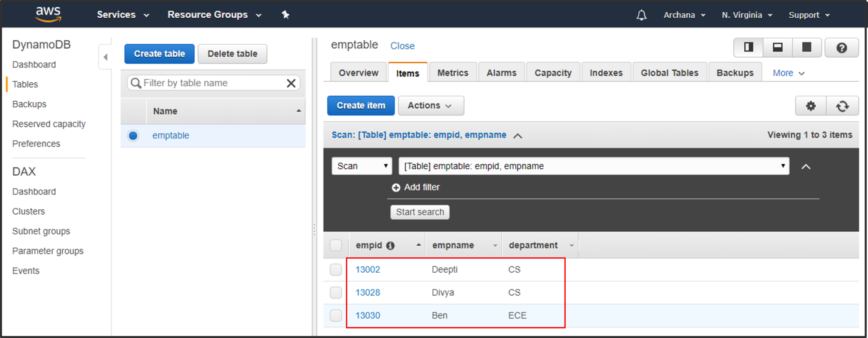Image resolution: width=868 pixels, height=338 pixels.
Task: Open the Support dropdown menu
Action: pos(809,15)
